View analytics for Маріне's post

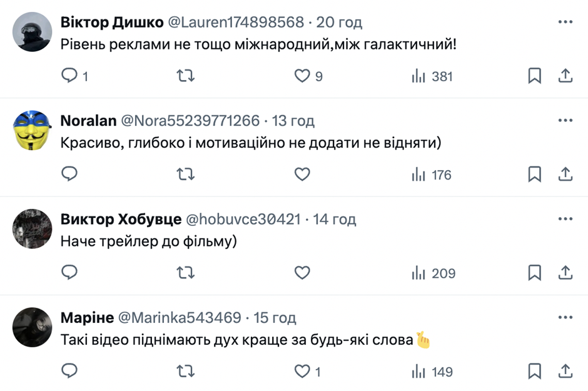433,372
